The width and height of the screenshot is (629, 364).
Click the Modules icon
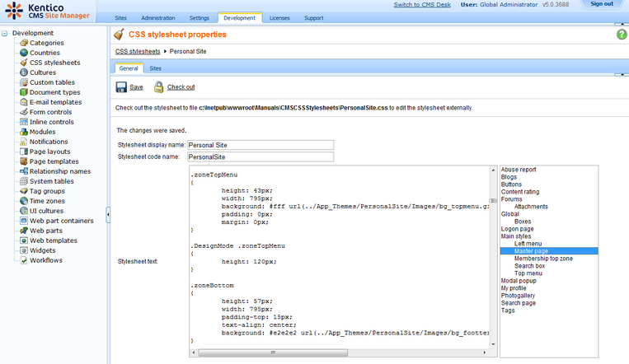[x=24, y=132]
